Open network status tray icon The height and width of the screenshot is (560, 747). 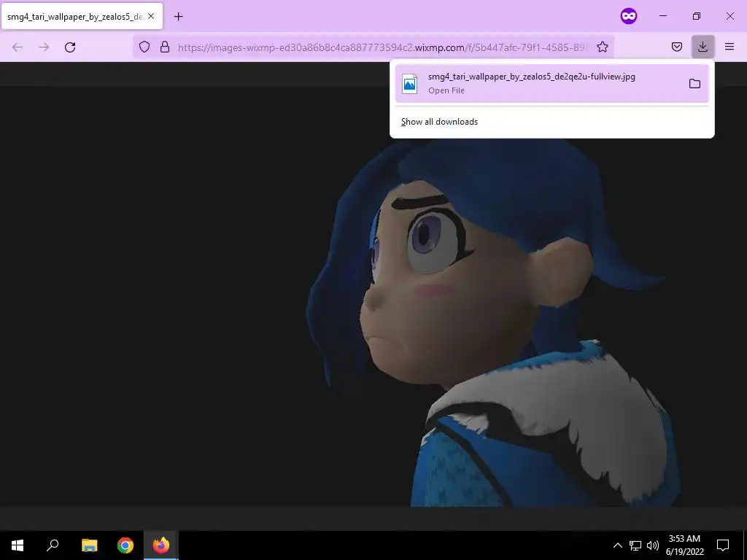(x=635, y=545)
